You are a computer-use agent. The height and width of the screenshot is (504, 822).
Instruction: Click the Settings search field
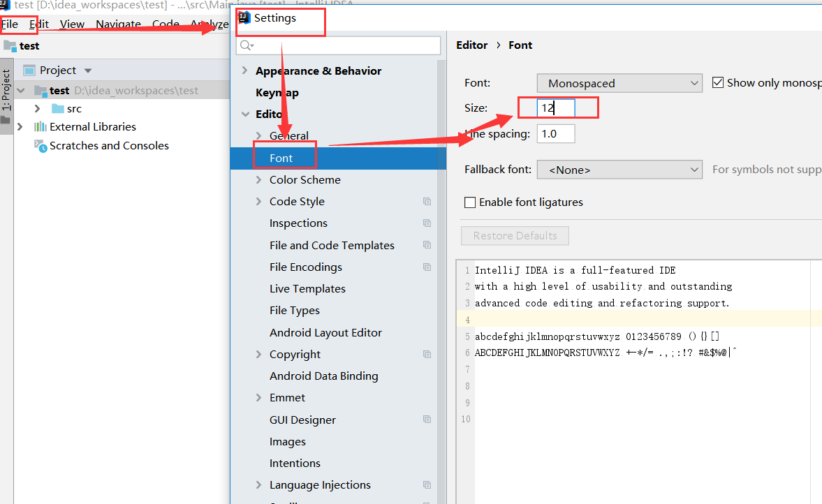338,46
